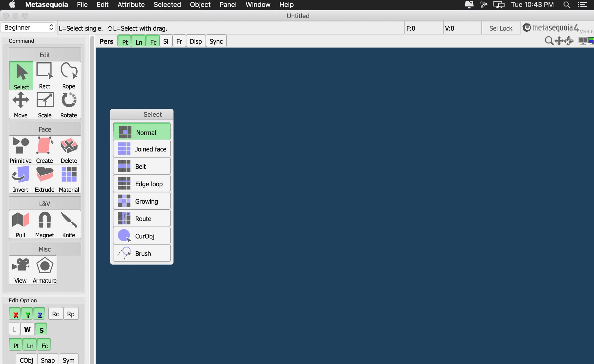594x364 pixels.
Task: Choose the Rect selection tool
Action: pos(45,76)
